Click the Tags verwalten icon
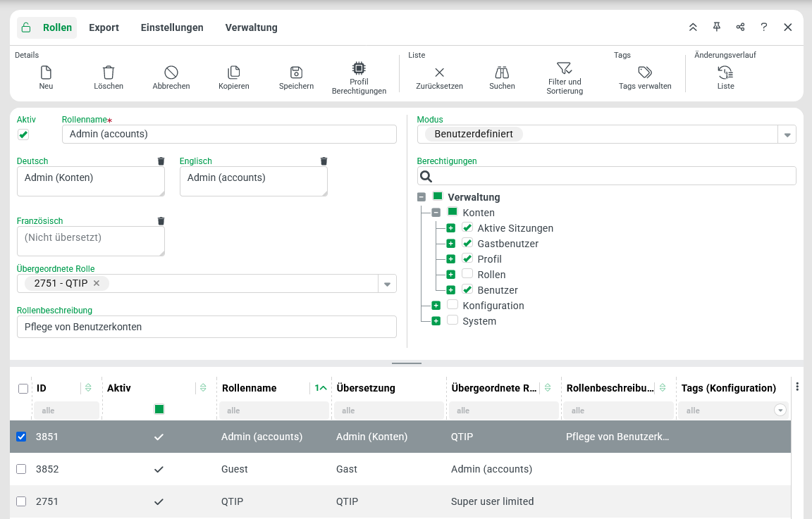The height and width of the screenshot is (519, 812). (x=645, y=72)
